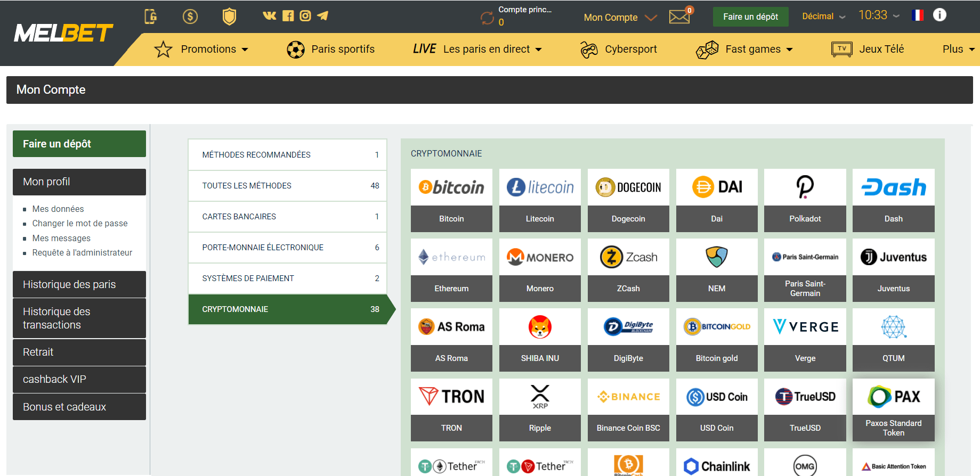The height and width of the screenshot is (476, 980).
Task: Click green Faire un dépôt header button
Action: tap(750, 17)
